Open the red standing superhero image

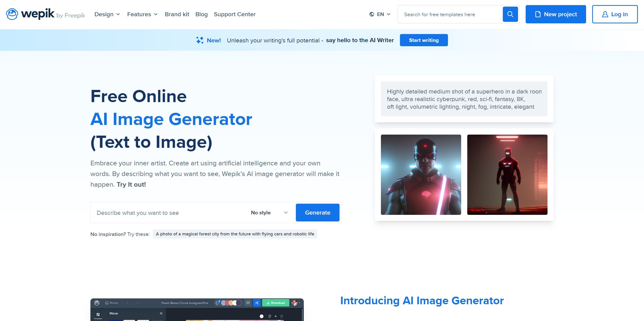click(x=507, y=175)
